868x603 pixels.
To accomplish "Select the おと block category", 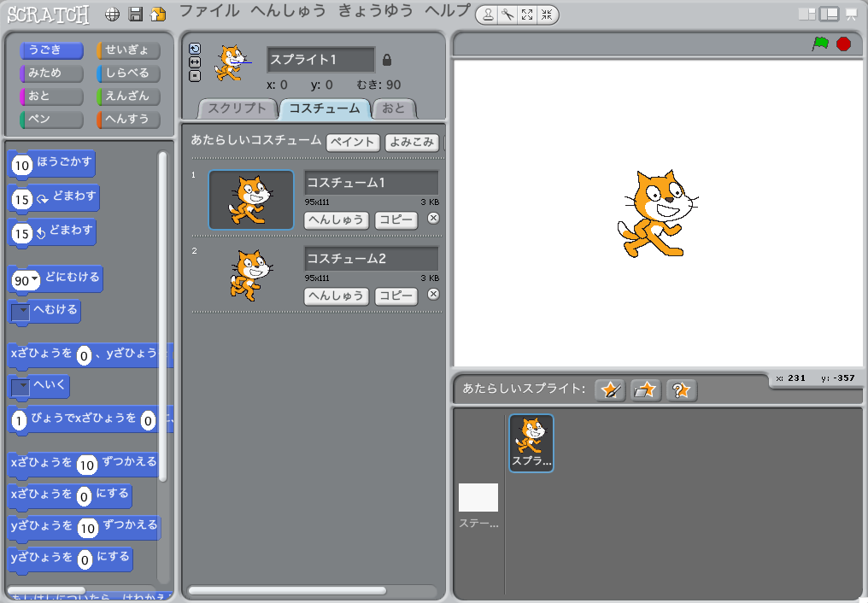I will tap(51, 97).
